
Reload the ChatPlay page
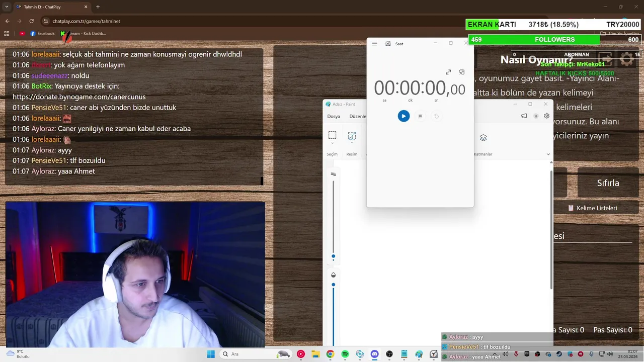point(31,21)
